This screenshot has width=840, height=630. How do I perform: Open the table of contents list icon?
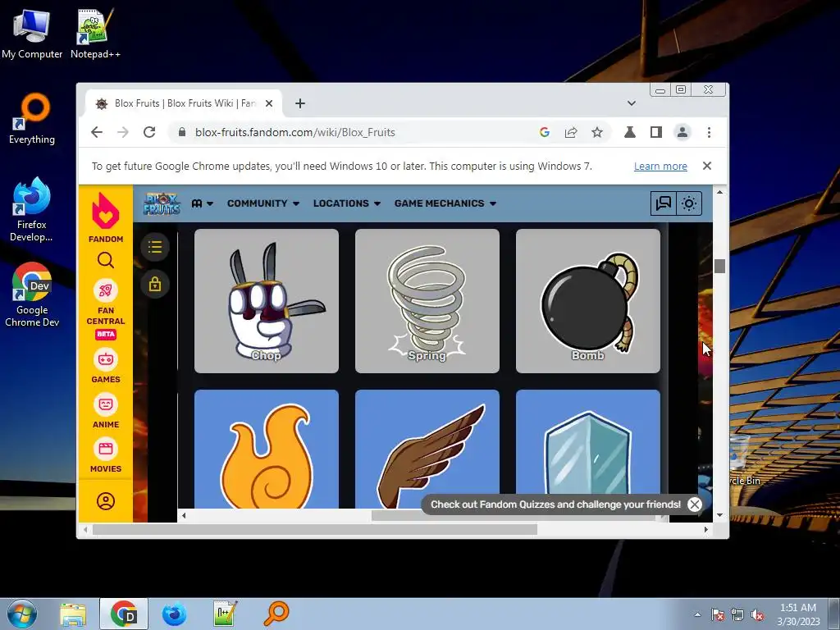coord(155,247)
